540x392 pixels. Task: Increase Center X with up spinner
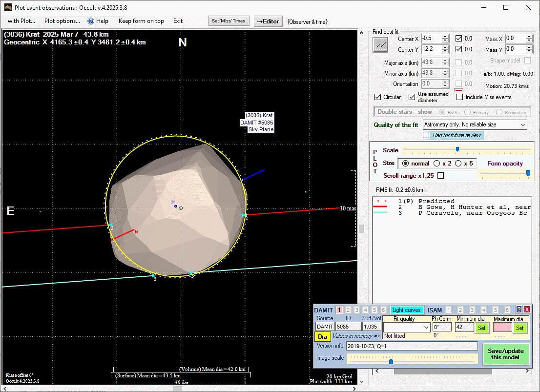click(445, 36)
